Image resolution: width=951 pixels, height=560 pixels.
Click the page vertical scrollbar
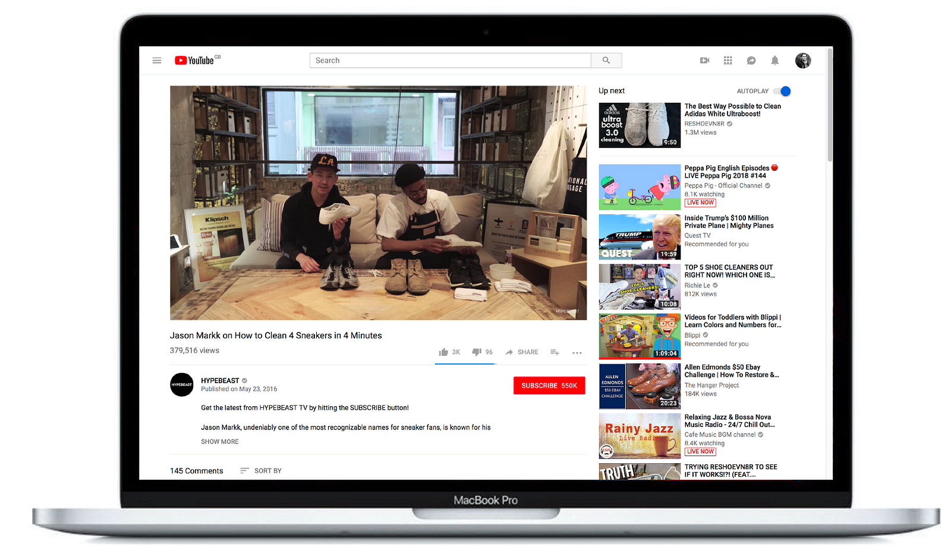click(x=830, y=106)
